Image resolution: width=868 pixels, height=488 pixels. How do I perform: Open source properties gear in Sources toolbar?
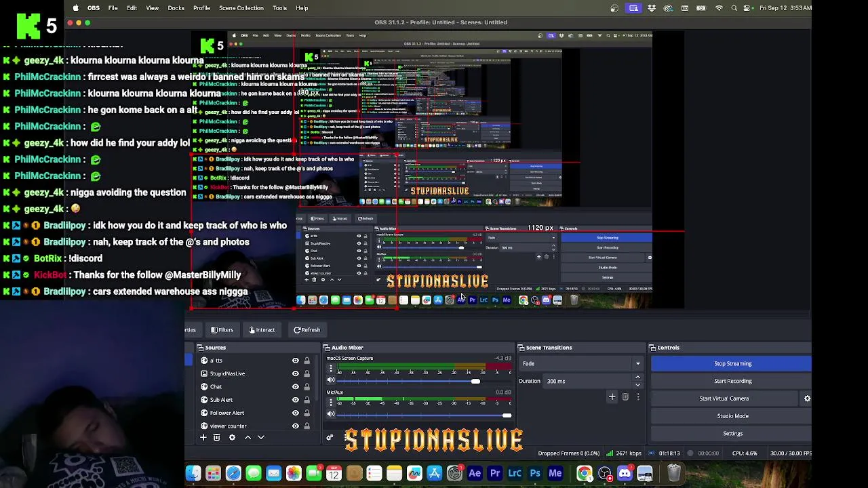click(232, 438)
